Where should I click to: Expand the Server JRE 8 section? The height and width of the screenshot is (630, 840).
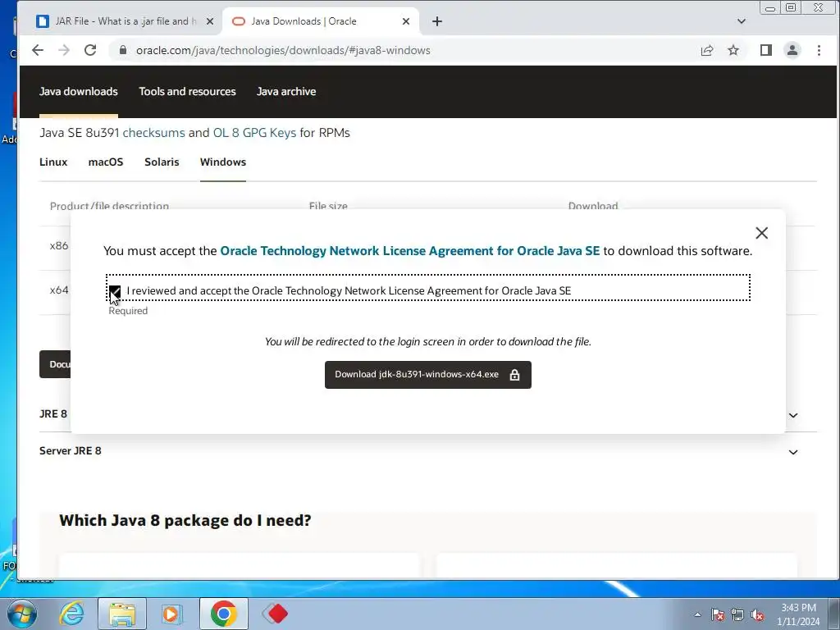[793, 452]
